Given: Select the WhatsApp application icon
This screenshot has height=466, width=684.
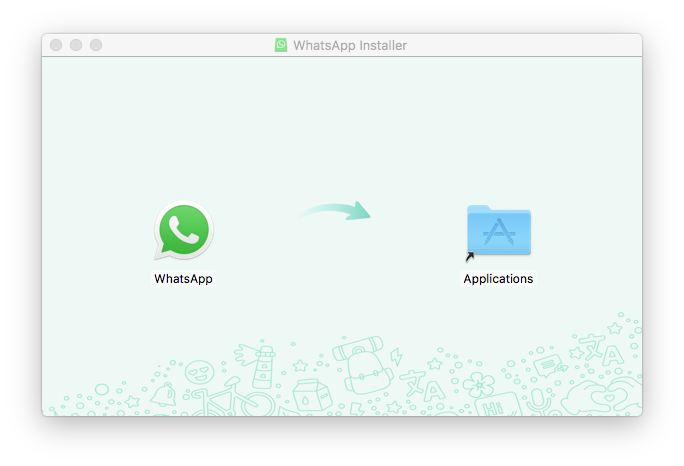Looking at the screenshot, I should point(184,230).
